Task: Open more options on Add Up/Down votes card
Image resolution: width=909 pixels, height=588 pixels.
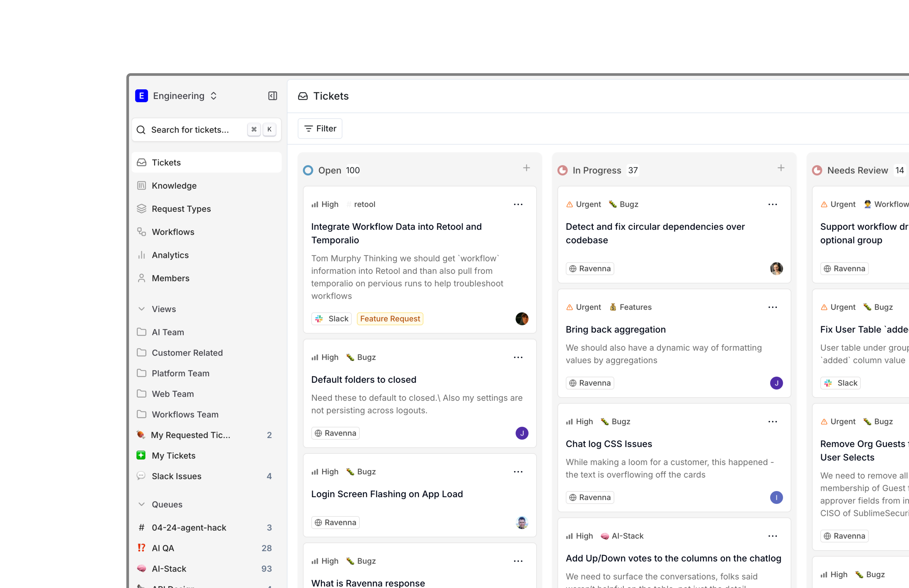Action: (x=773, y=536)
